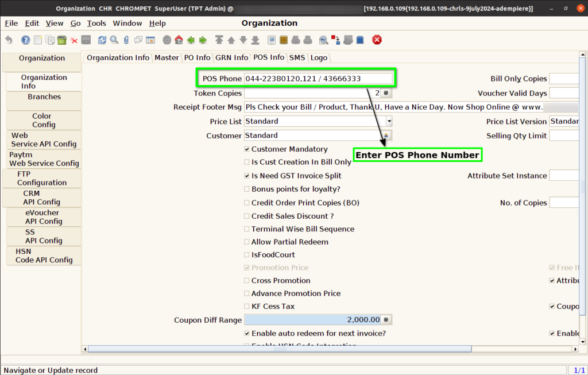588x375 pixels.
Task: Click the horizontal scrollbar at form bottom
Action: pyautogui.click(x=280, y=349)
